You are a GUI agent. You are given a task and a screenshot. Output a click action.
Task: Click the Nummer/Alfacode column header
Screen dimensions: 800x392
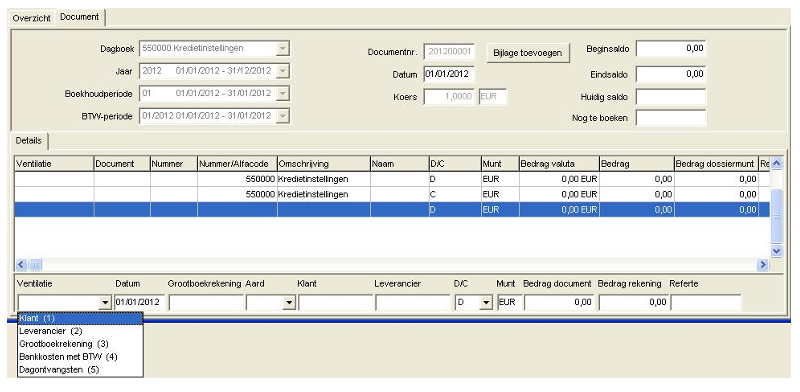[x=237, y=164]
